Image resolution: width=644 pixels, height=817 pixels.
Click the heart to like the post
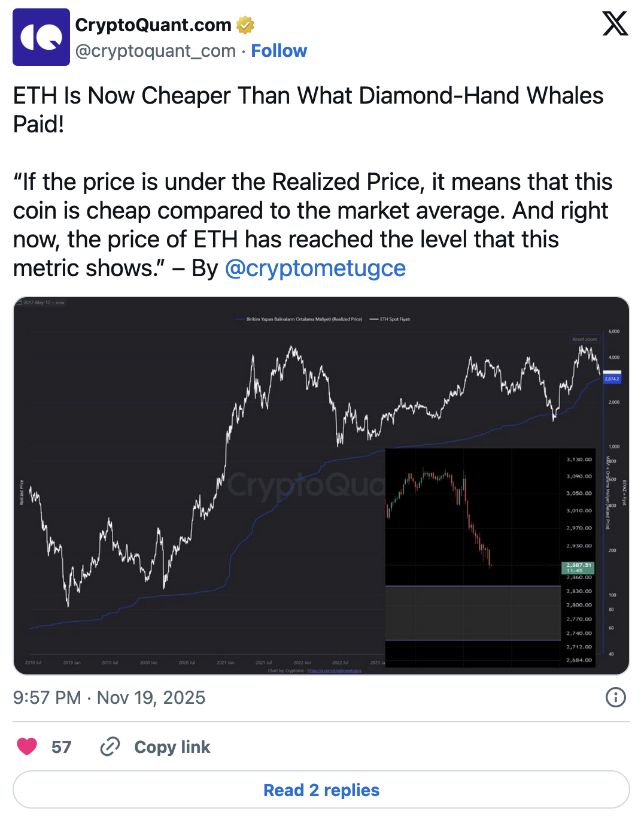[26, 747]
